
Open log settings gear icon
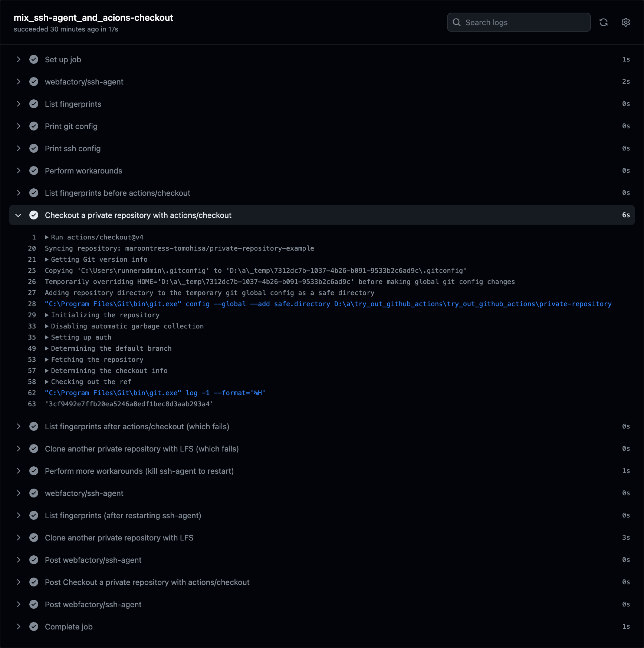click(626, 22)
